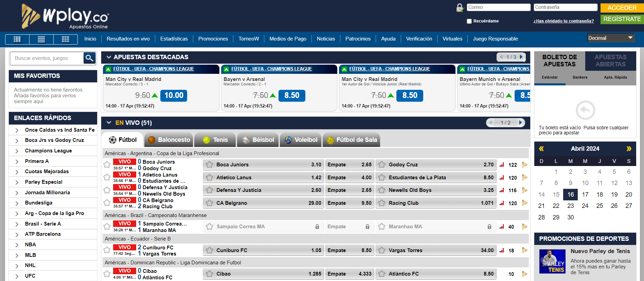Select Racing Club odds 1.071

(x=436, y=203)
